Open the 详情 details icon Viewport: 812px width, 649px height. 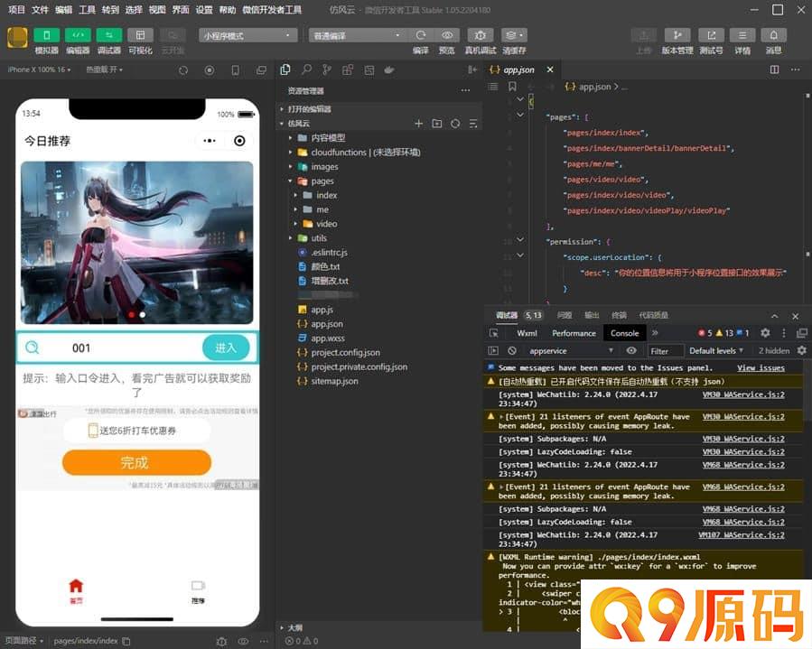(x=742, y=35)
